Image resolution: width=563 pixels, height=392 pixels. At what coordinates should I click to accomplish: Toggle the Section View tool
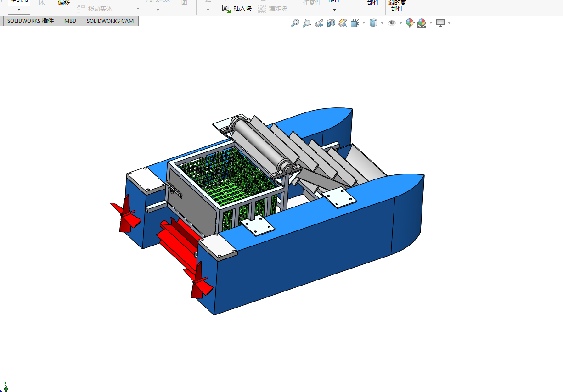(x=331, y=23)
